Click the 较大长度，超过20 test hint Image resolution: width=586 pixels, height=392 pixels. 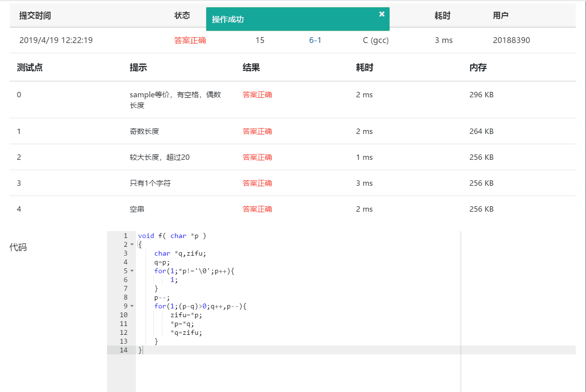[160, 157]
